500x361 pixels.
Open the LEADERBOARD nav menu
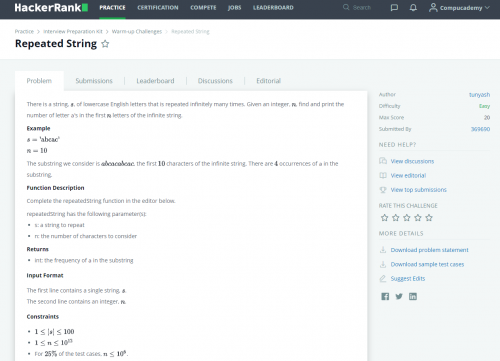point(273,8)
